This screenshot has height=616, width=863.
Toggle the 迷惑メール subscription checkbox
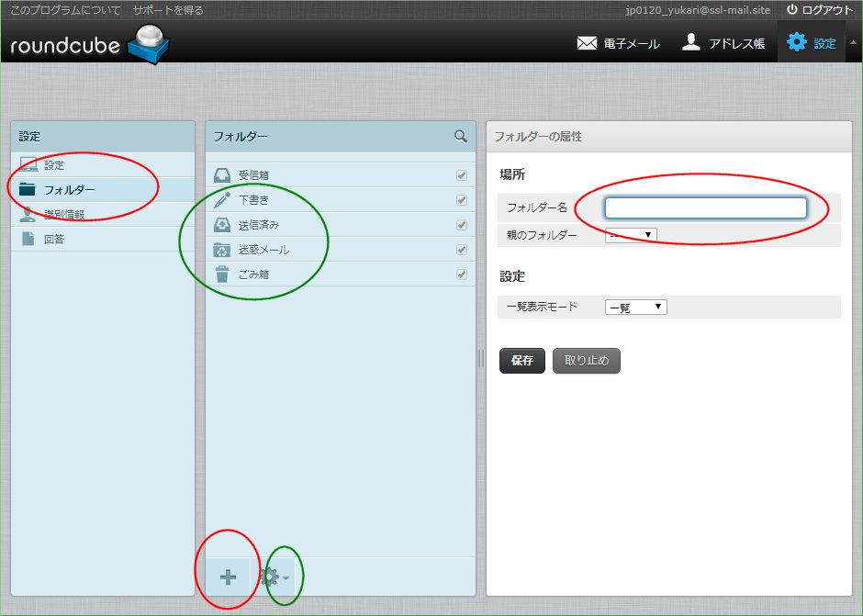pos(460,249)
